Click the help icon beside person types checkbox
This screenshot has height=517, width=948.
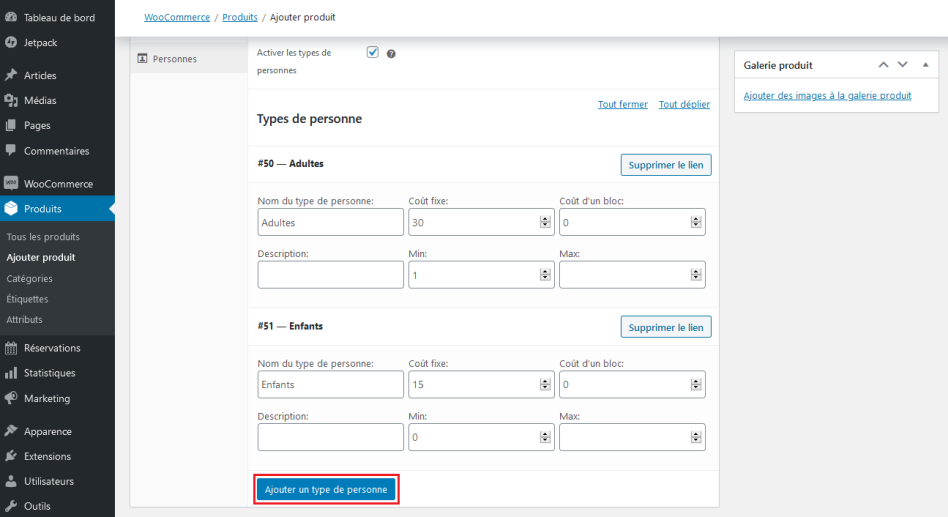point(391,53)
